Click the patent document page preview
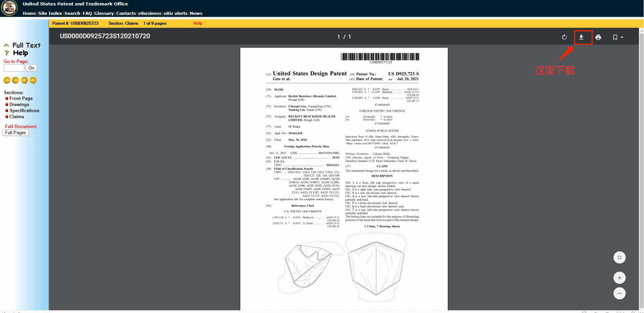This screenshot has height=313, width=644. 344,179
